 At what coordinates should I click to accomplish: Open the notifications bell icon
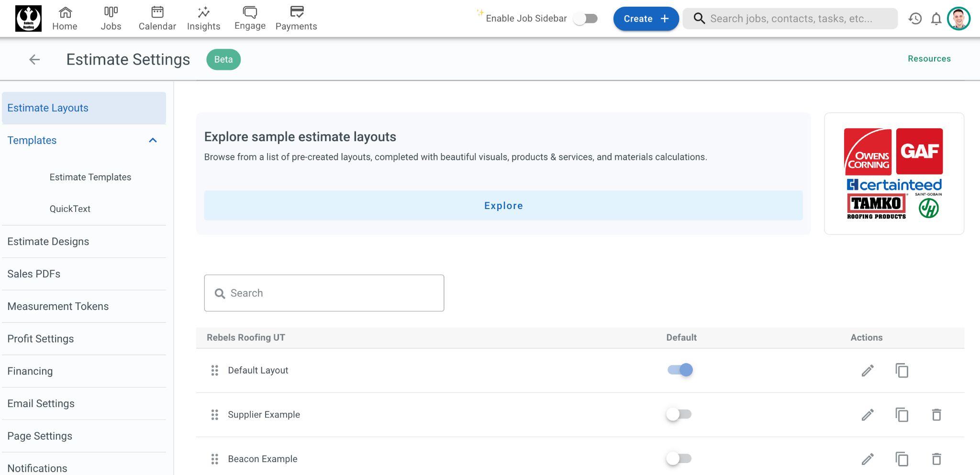(936, 19)
